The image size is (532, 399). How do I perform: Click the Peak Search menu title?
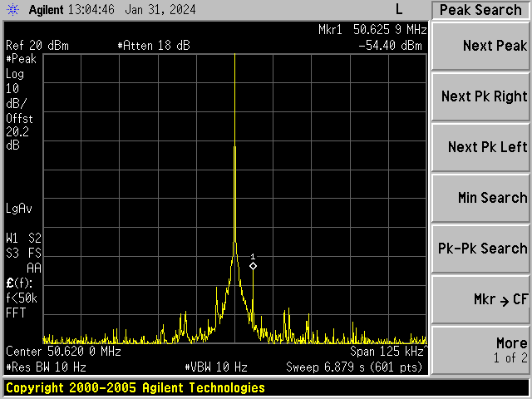click(480, 10)
